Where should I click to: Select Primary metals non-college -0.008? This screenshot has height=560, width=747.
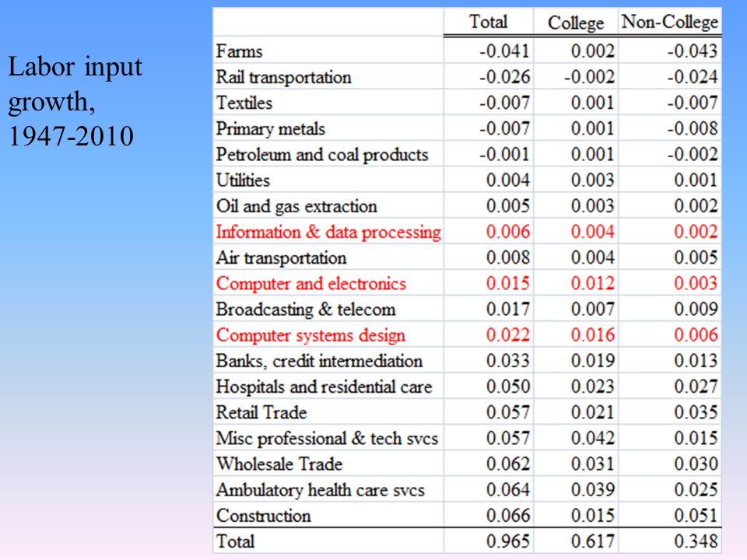[x=692, y=128]
